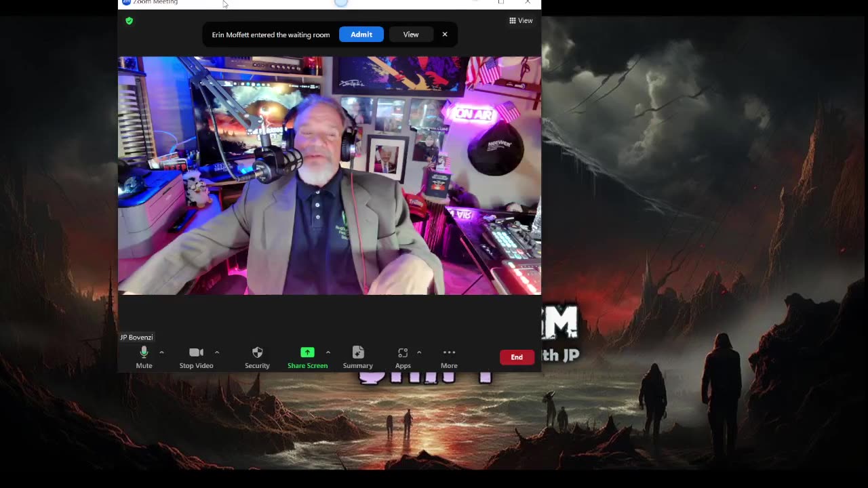Click the green encryption shield icon
Image resolution: width=868 pixels, height=488 pixels.
130,21
